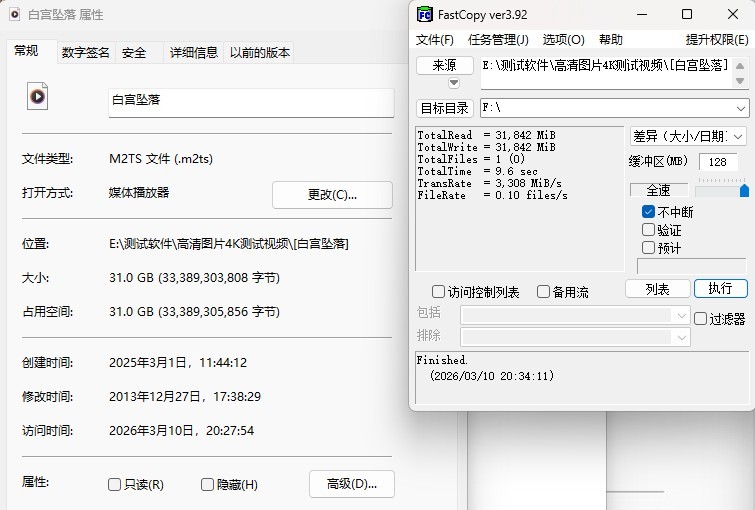Viewport: 755px width, 510px height.
Task: Open the 选项(O) menu
Action: (x=563, y=40)
